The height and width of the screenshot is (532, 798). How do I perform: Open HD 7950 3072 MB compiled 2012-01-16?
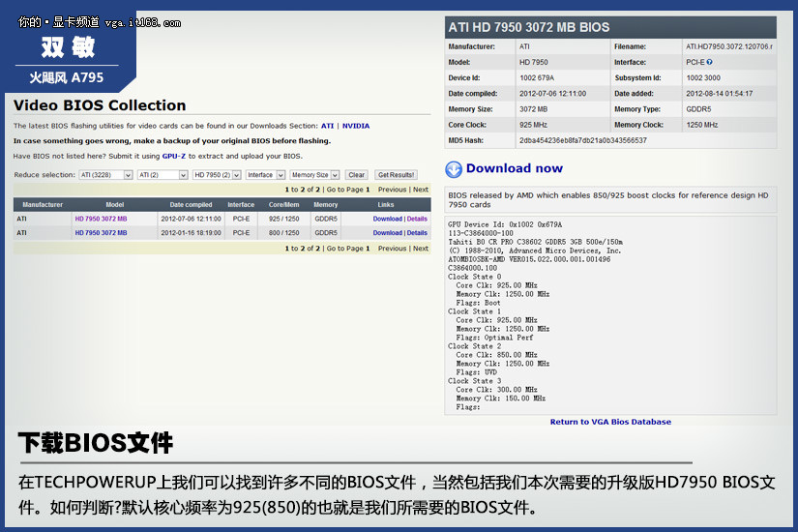101,233
